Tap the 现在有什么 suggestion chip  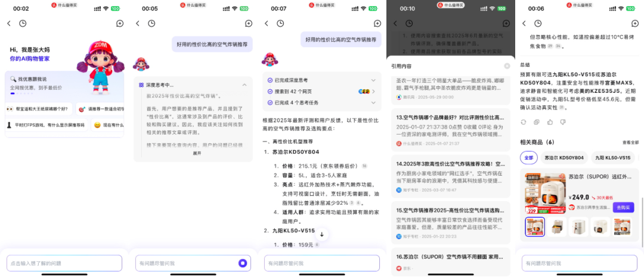[x=107, y=125]
